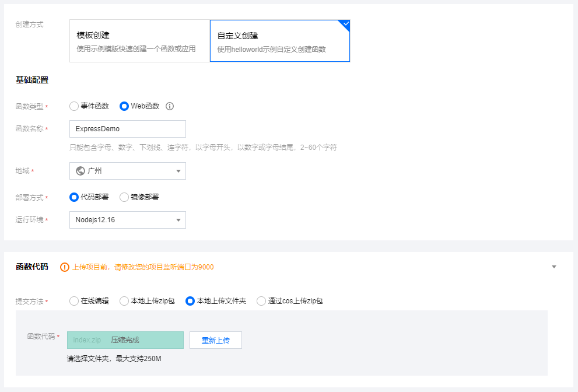Click the globe icon in the 广州 region field
Viewport: 578px width, 392px height.
(80, 171)
